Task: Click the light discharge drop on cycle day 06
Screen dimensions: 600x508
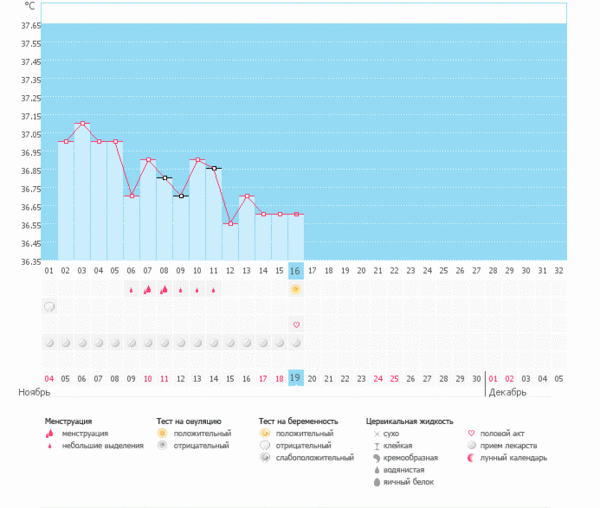Action: coord(131,290)
